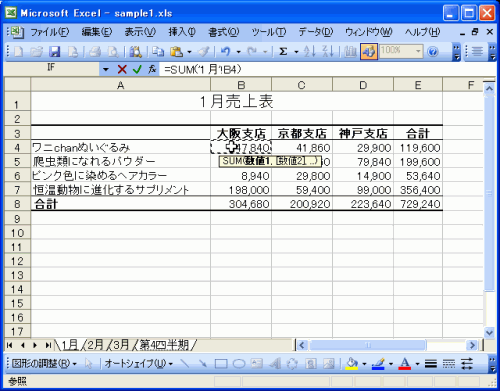Click the Line Style icon
This screenshot has height=391, width=500.
tap(431, 364)
